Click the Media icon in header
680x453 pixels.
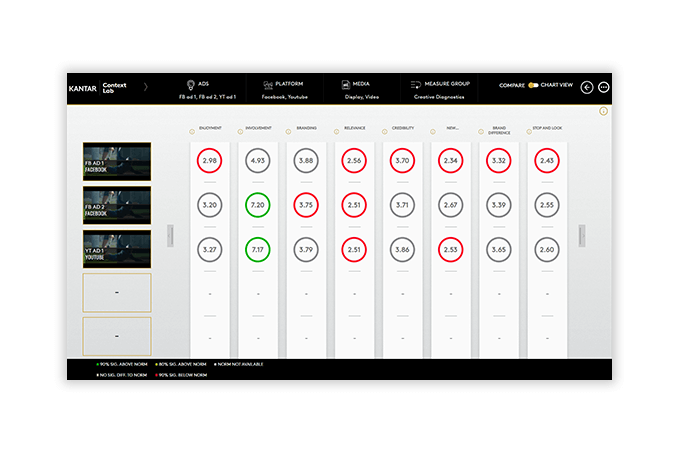(x=344, y=85)
